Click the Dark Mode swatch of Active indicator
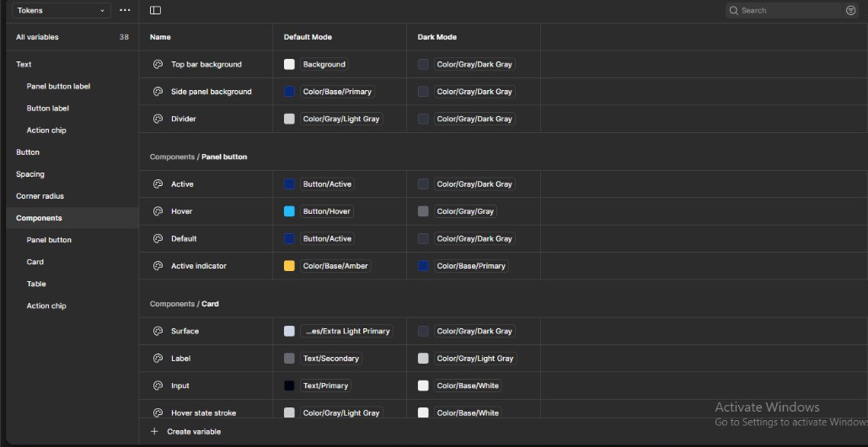This screenshot has width=868, height=447. pyautogui.click(x=423, y=266)
